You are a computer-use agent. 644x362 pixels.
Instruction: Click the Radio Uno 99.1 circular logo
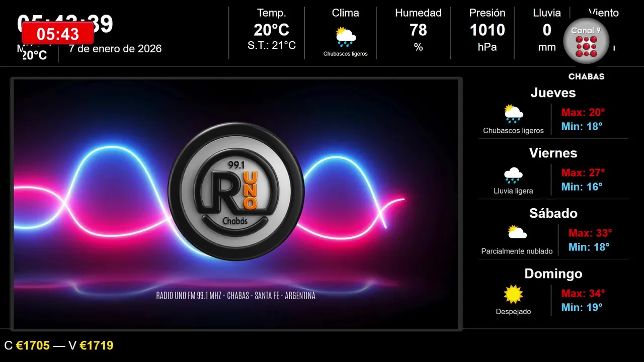(236, 192)
